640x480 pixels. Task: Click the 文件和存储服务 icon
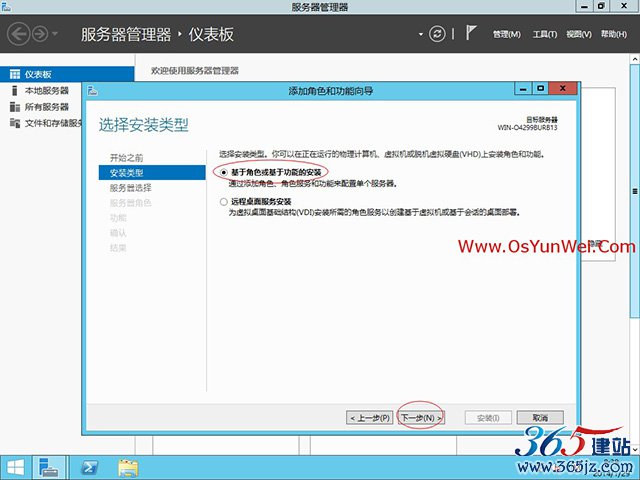pyautogui.click(x=15, y=123)
